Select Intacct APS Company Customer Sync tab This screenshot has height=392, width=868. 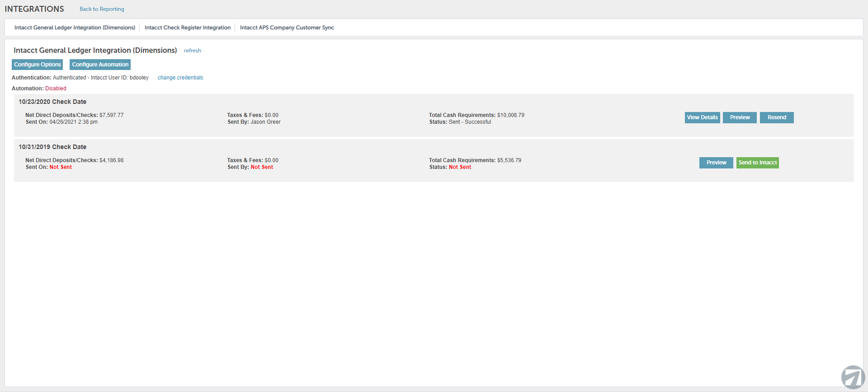[287, 28]
